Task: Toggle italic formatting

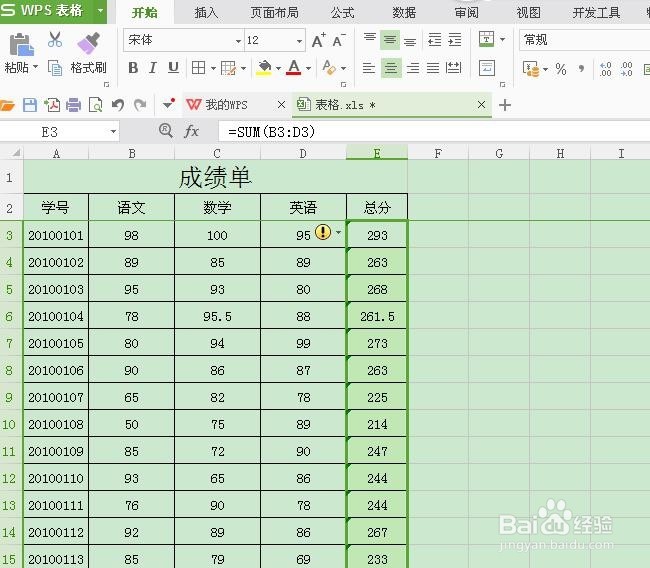Action: [x=153, y=68]
